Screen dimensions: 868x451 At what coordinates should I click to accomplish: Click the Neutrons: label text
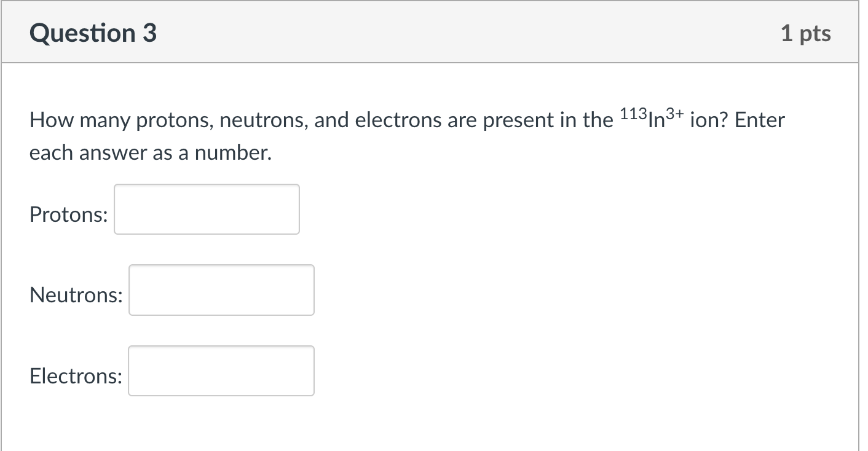75,295
